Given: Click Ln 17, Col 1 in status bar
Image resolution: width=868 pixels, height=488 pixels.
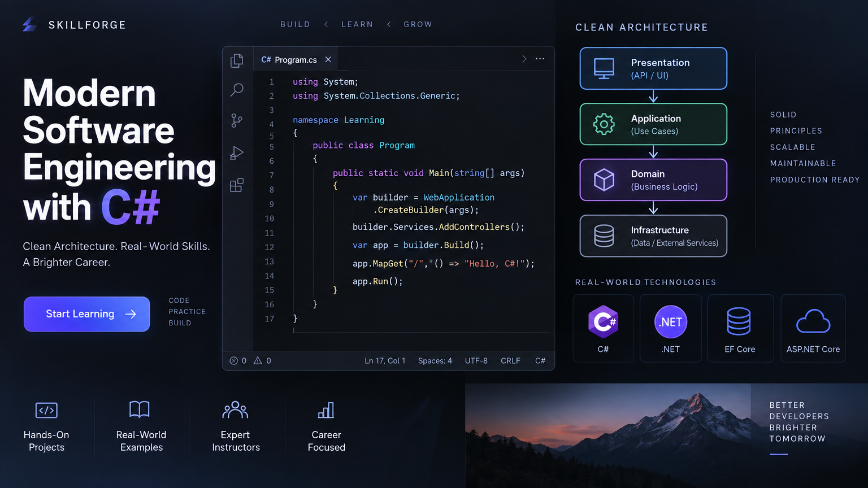Looking at the screenshot, I should point(385,360).
